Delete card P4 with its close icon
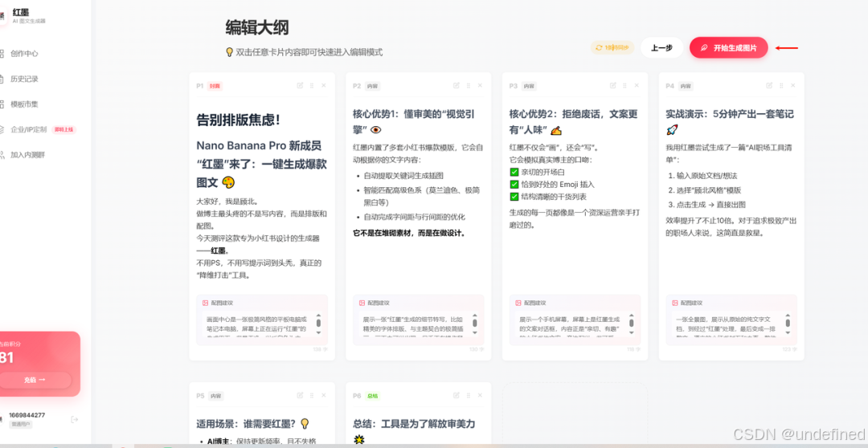Viewport: 868px width, 448px height. [793, 85]
